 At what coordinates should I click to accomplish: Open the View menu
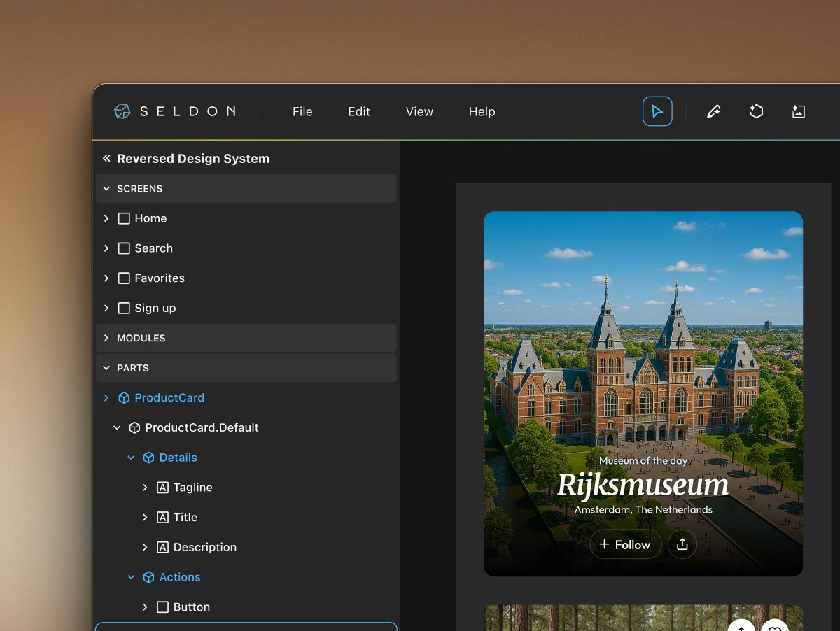(x=419, y=111)
